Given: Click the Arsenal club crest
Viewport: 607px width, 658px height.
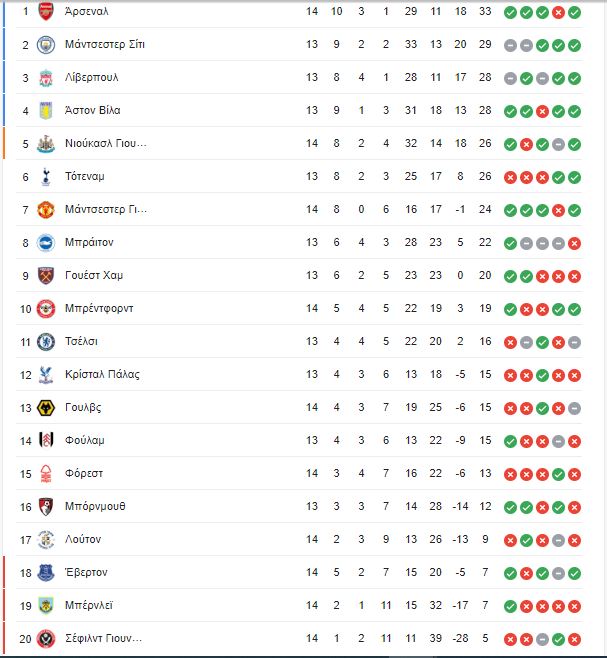Looking at the screenshot, I should point(46,11).
